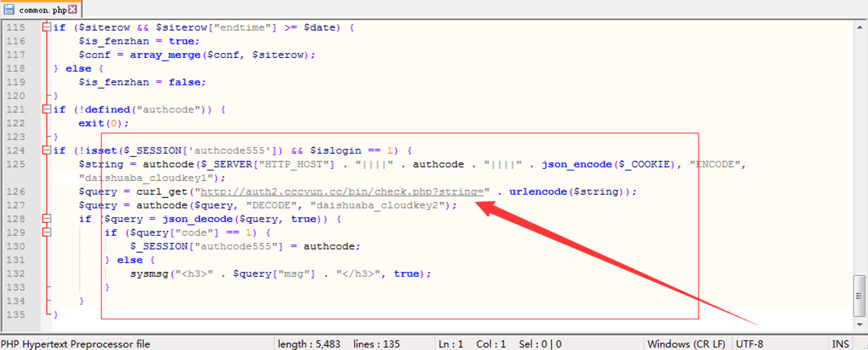Click PHP Hypertext Preprocessor file language field
The height and width of the screenshot is (350, 868).
76,344
